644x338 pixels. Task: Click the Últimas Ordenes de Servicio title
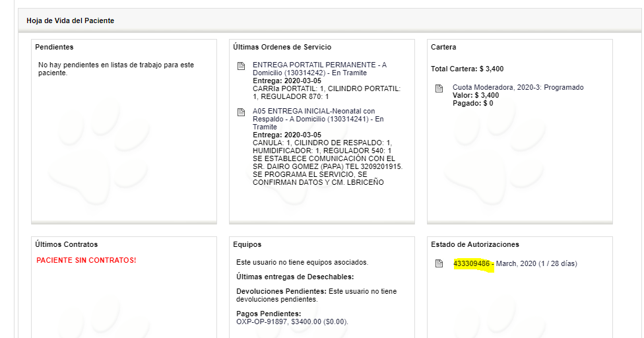(x=282, y=47)
